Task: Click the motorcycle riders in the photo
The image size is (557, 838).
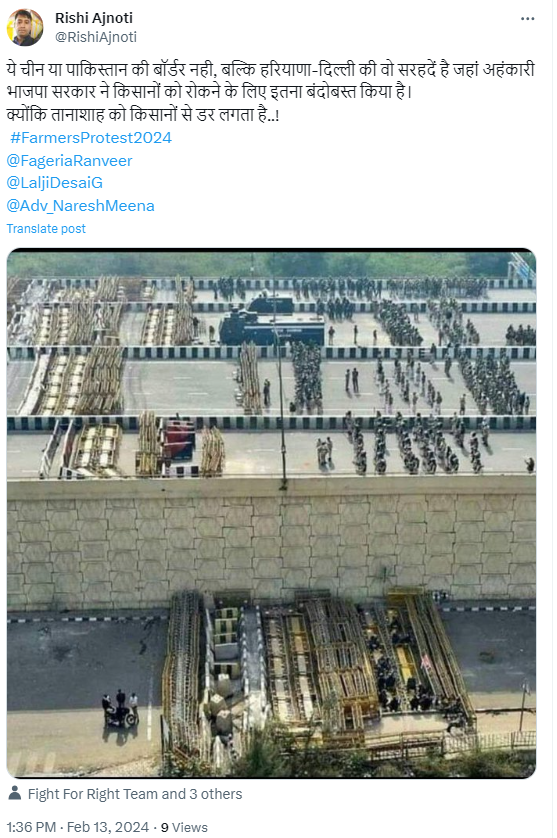Action: pos(120,709)
